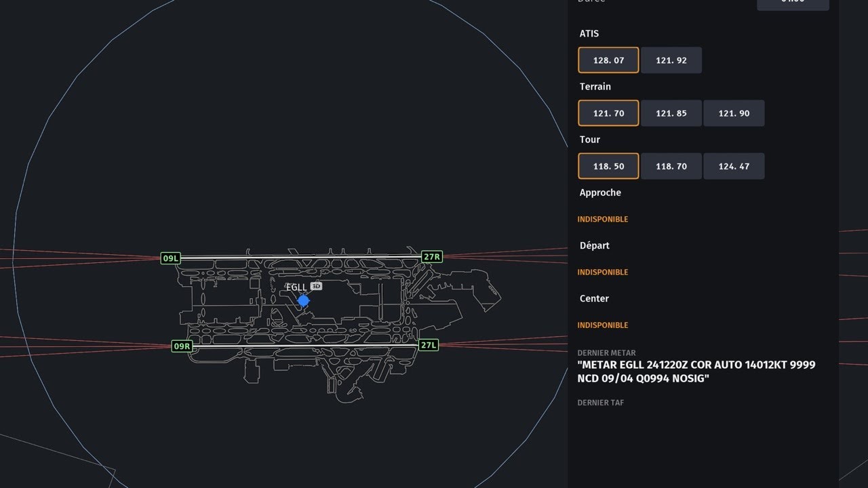Click the Départ section label
Screen dimensions: 868x488
pyautogui.click(x=594, y=245)
